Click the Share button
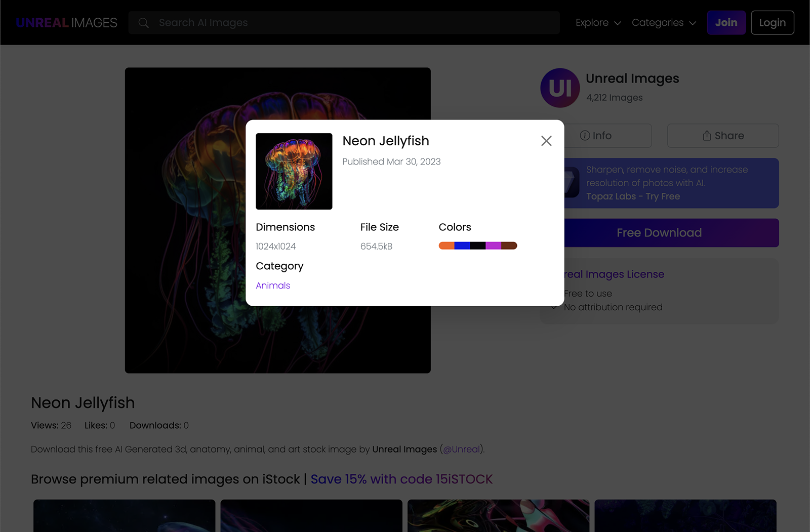The height and width of the screenshot is (532, 810). (723, 136)
